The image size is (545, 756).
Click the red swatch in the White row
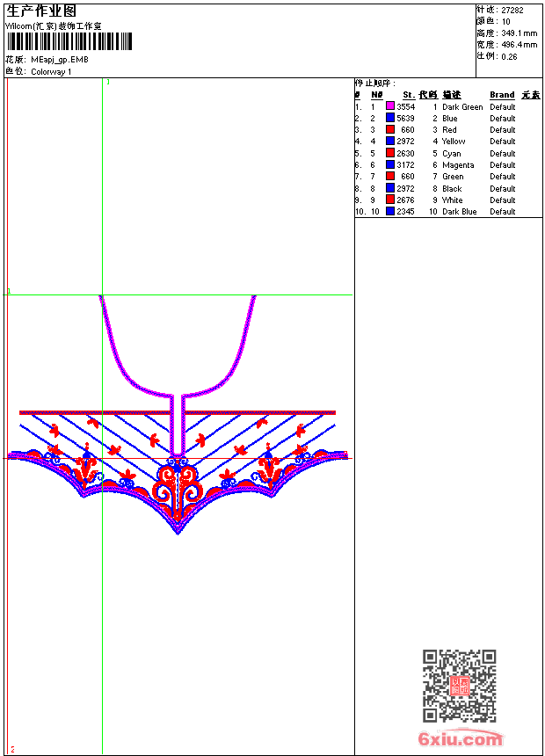[x=390, y=200]
